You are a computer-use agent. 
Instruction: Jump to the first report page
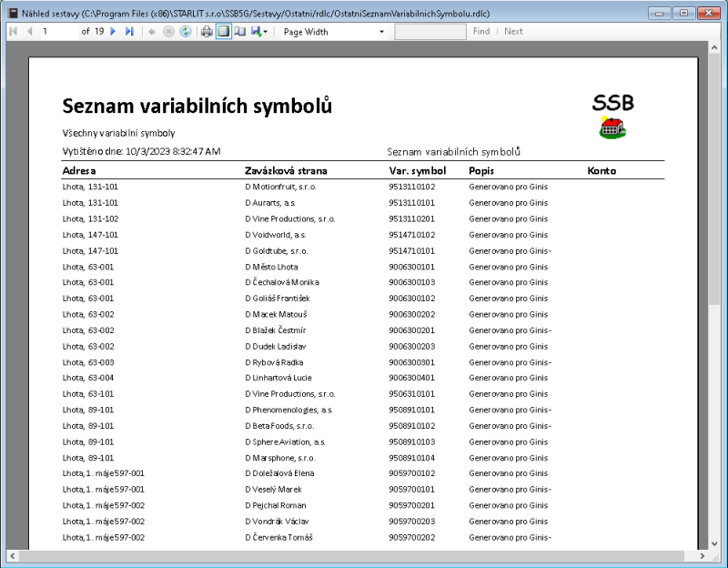(13, 30)
